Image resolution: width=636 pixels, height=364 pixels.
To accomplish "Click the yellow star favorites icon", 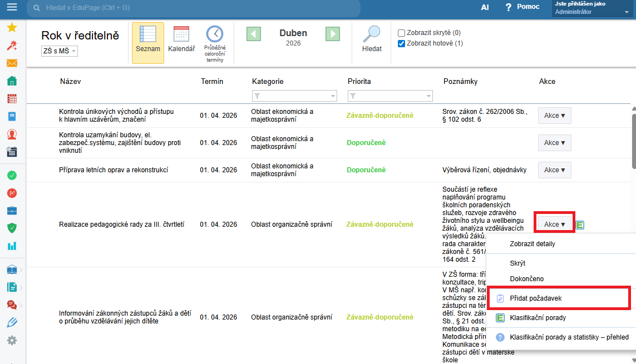I will click(x=12, y=27).
